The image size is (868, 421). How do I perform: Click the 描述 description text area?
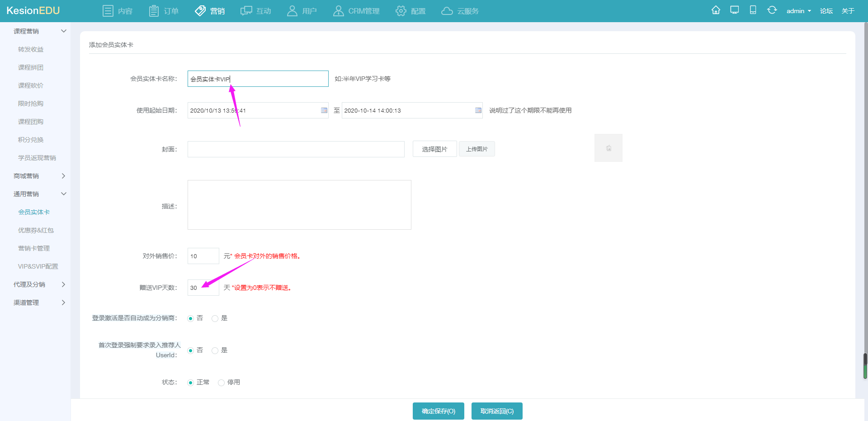[x=299, y=205]
